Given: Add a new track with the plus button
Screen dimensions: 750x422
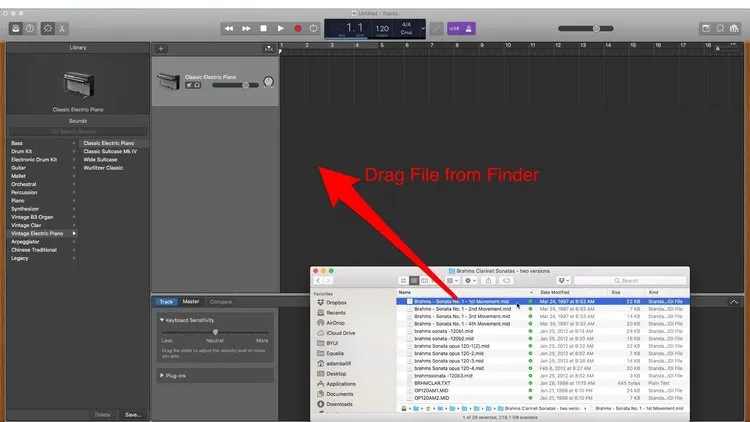Looking at the screenshot, I should [161, 48].
